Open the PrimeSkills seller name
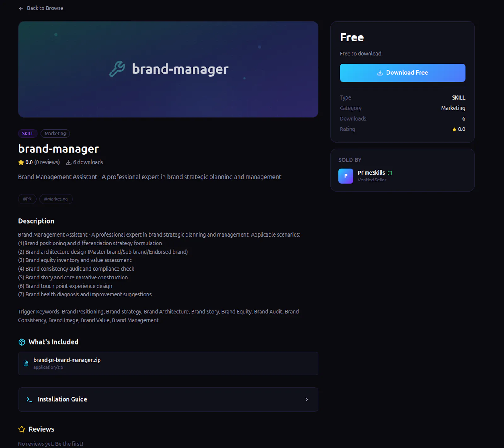Screen dimensions: 504x448 click(x=371, y=173)
